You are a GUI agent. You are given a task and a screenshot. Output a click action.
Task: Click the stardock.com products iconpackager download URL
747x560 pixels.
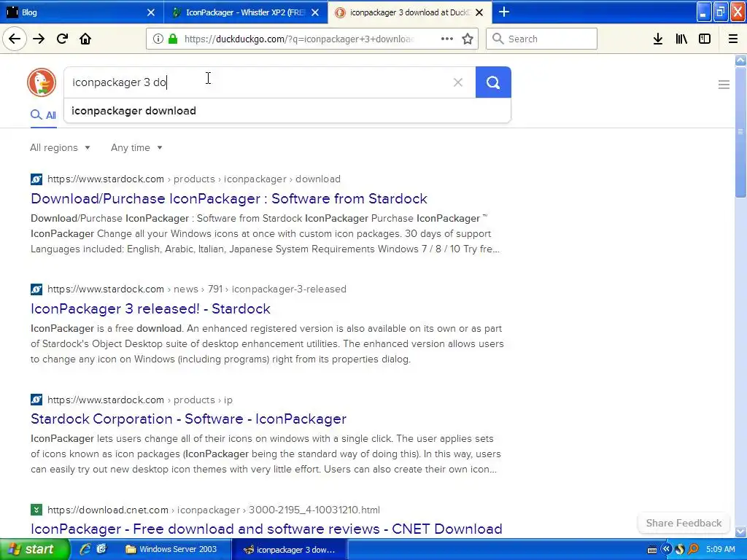point(194,179)
